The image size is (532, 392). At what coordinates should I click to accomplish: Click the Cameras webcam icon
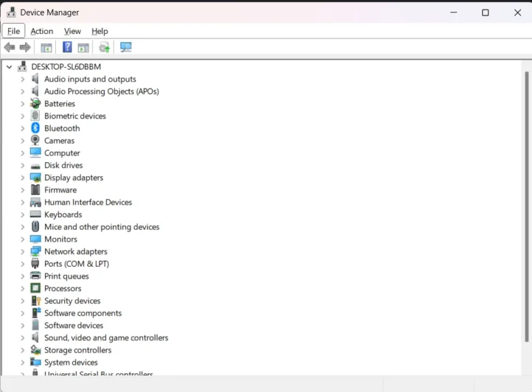35,140
